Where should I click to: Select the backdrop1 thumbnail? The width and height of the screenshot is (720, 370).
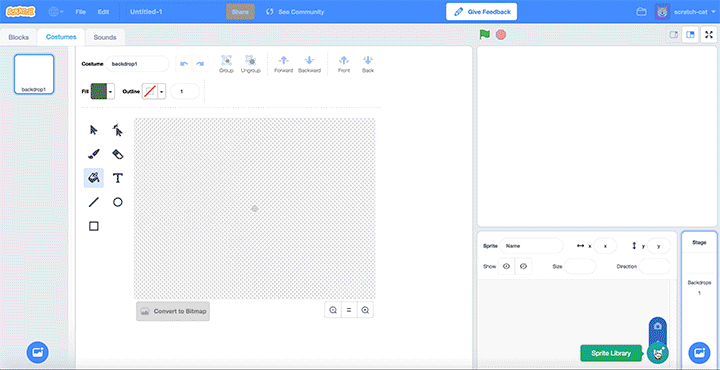(34, 74)
